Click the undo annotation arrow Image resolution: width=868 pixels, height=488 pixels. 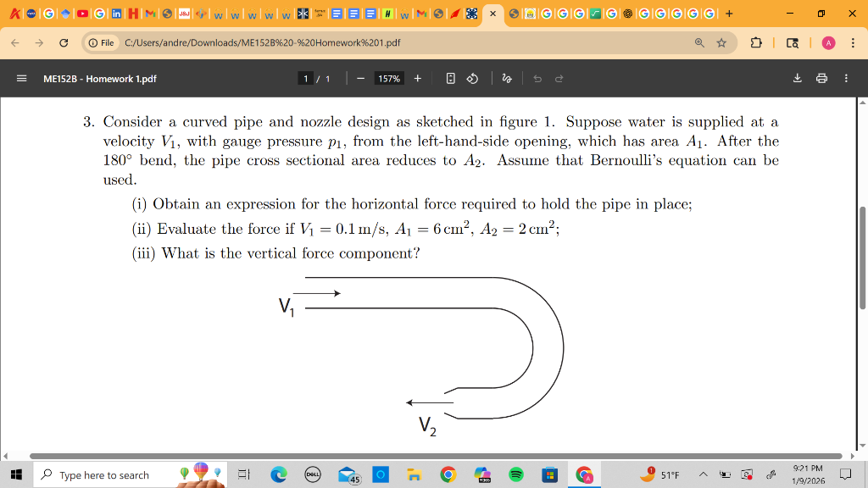tap(537, 79)
